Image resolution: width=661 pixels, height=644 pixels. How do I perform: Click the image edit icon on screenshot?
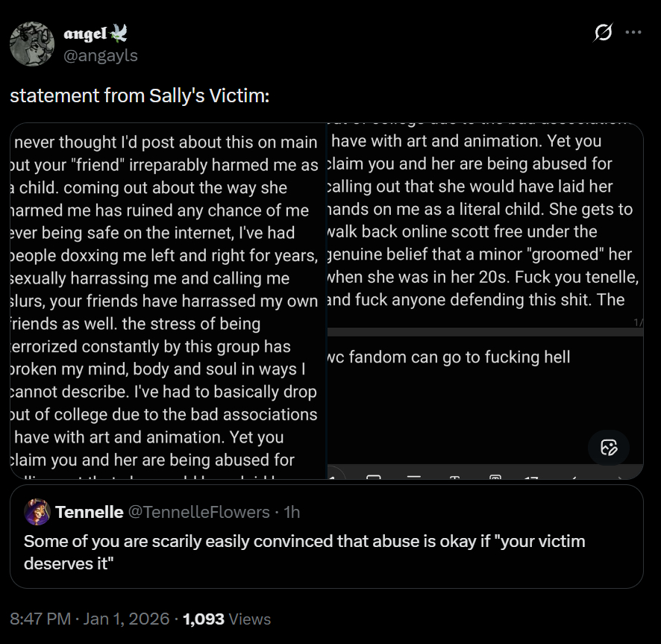click(x=609, y=448)
